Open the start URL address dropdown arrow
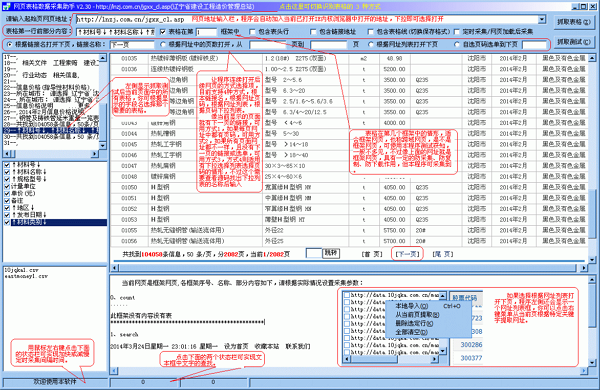The height and width of the screenshot is (390, 600). click(542, 19)
